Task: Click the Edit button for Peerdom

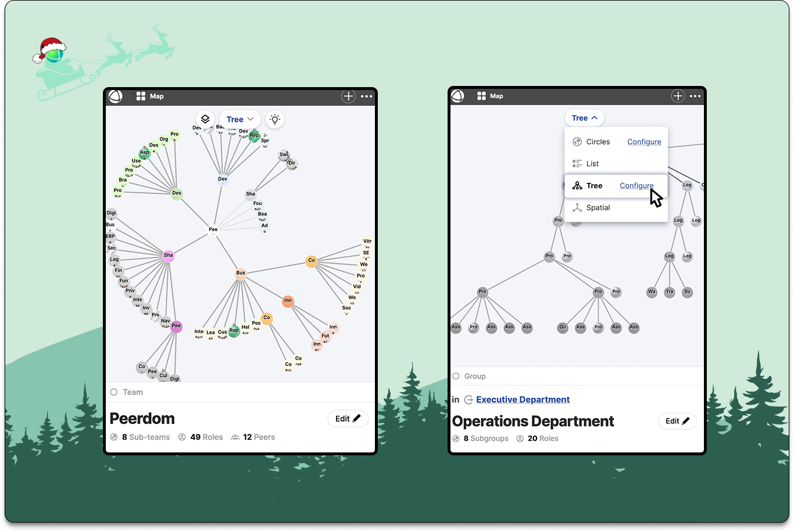Action: tap(348, 418)
